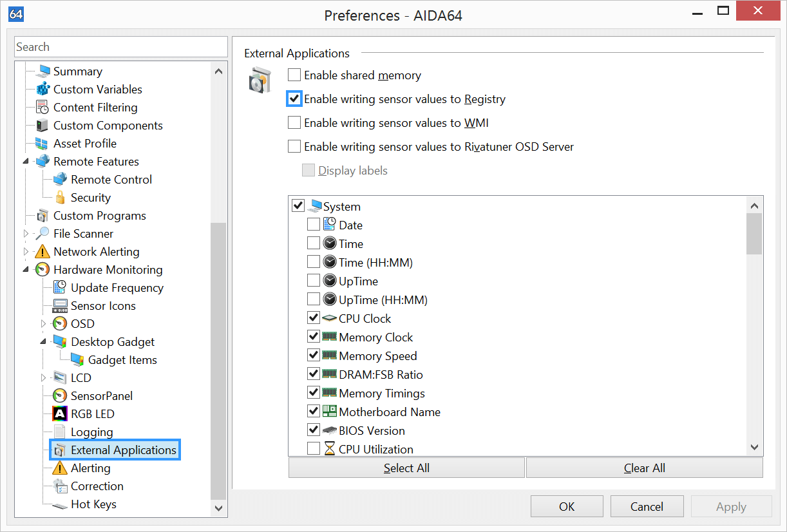
Task: Expand the LCD tree node
Action: (x=44, y=378)
